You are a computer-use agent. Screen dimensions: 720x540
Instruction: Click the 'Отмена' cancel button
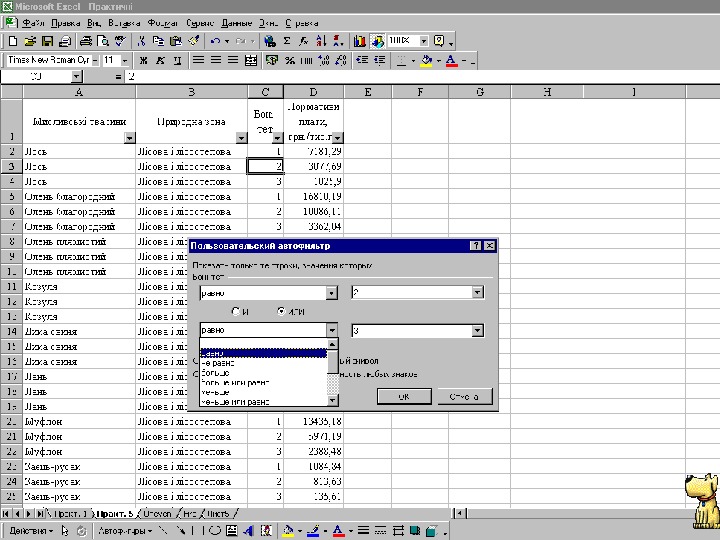click(464, 396)
